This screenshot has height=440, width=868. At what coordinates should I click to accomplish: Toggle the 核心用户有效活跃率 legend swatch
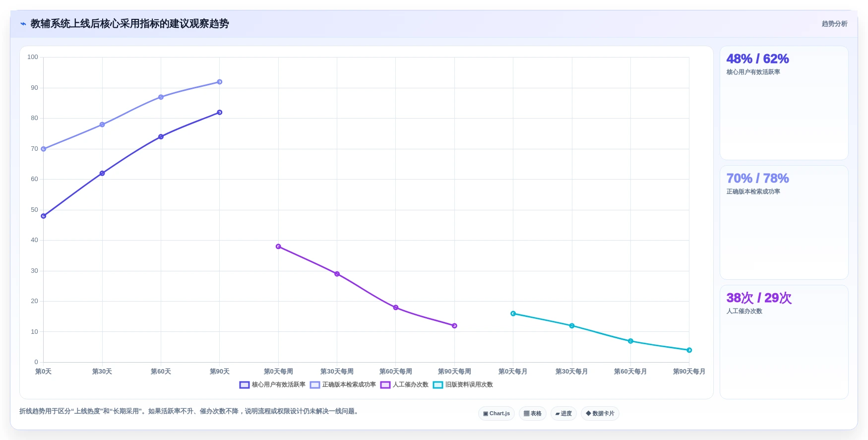(245, 385)
